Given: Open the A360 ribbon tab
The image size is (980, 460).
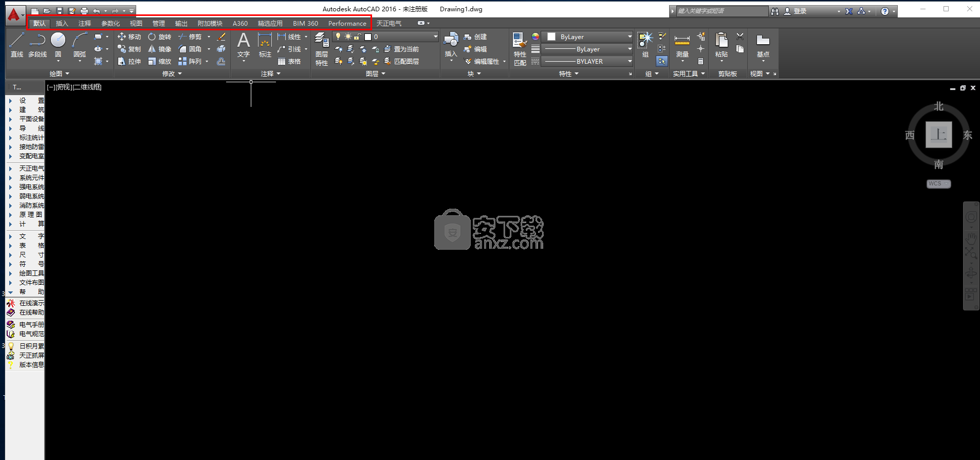Looking at the screenshot, I should [240, 24].
